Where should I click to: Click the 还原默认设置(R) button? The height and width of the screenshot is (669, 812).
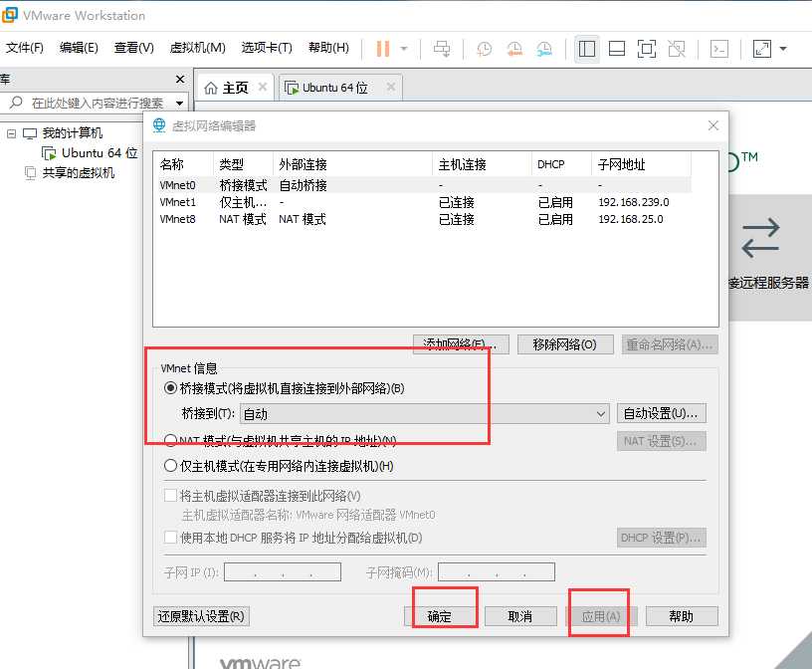(x=201, y=616)
